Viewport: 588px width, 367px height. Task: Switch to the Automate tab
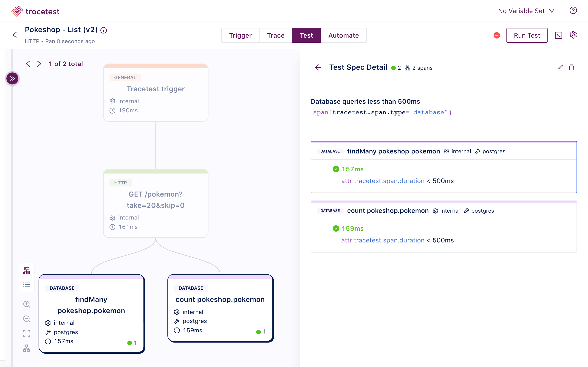(343, 35)
